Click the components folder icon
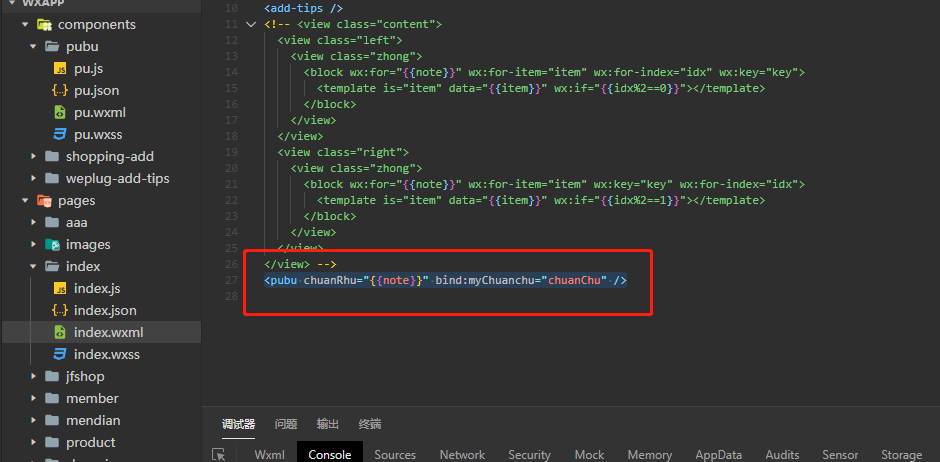The height and width of the screenshot is (462, 940). (x=44, y=25)
